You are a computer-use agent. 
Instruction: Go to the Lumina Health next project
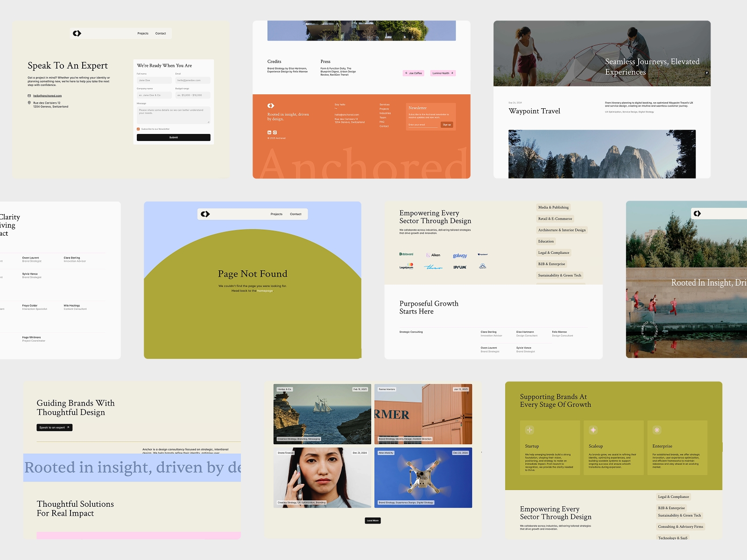point(443,73)
